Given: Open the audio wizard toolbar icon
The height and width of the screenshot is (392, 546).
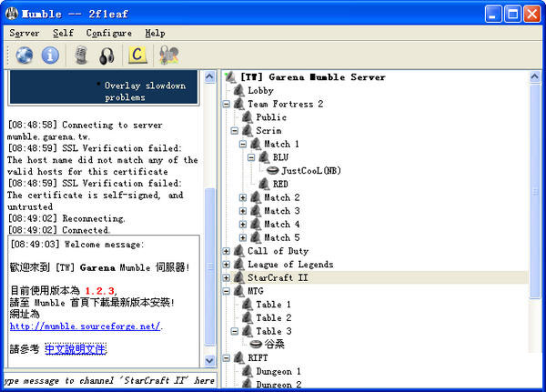Looking at the screenshot, I should tap(169, 55).
